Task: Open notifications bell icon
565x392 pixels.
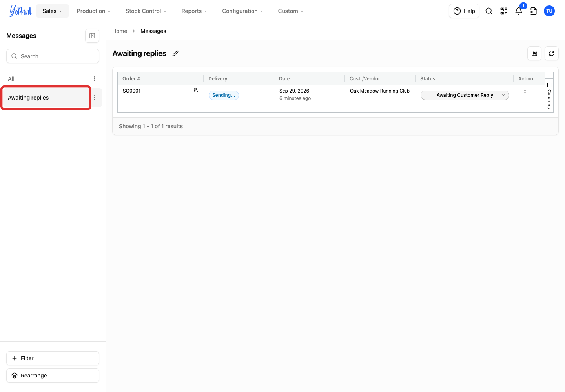Action: [x=519, y=11]
